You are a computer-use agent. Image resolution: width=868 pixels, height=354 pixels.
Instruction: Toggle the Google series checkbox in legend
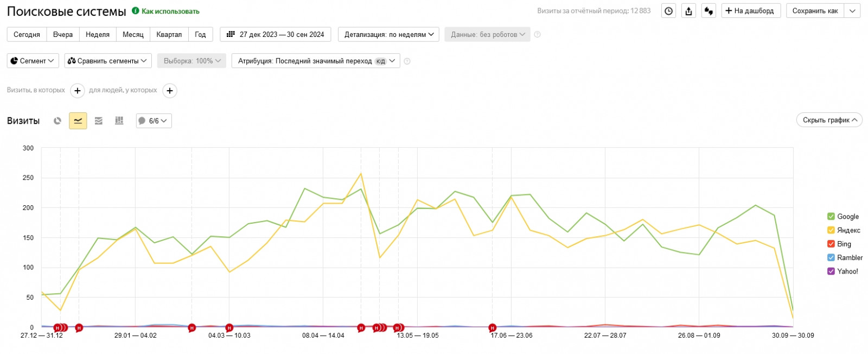[x=831, y=217]
